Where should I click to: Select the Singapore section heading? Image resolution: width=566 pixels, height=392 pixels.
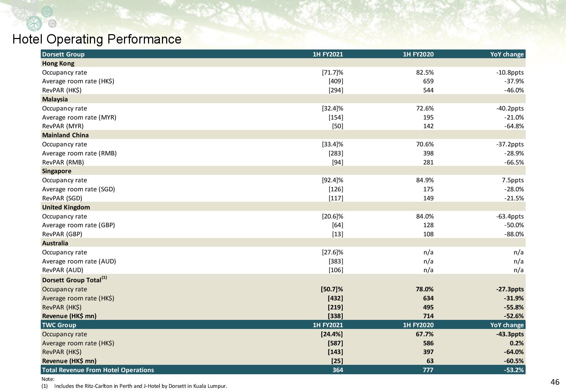tap(57, 171)
